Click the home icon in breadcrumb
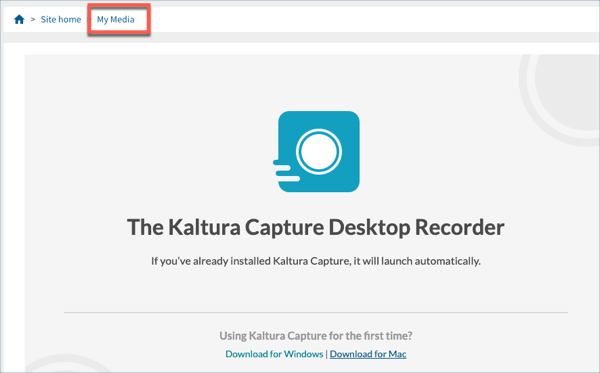600x373 pixels. click(19, 19)
